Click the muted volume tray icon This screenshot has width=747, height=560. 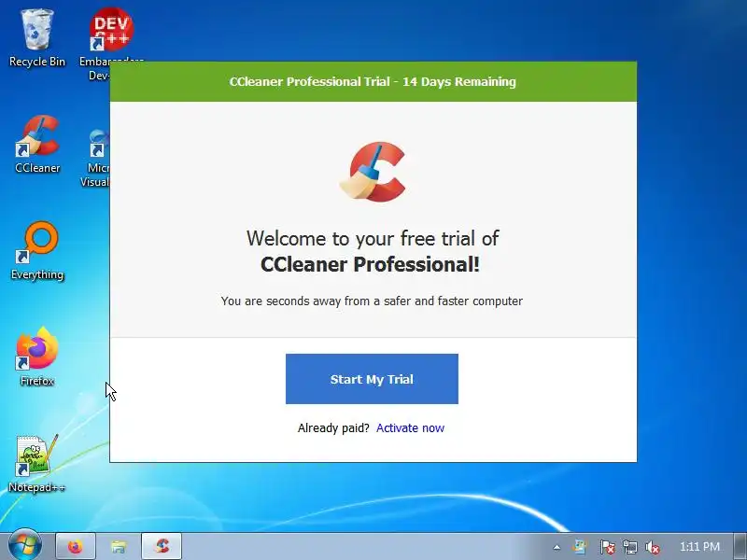(652, 547)
